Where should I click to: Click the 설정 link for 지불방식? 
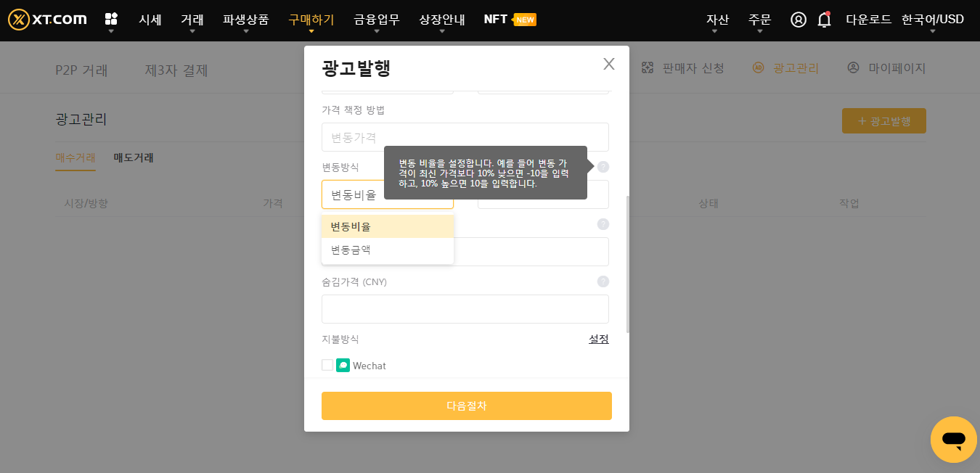coord(599,339)
